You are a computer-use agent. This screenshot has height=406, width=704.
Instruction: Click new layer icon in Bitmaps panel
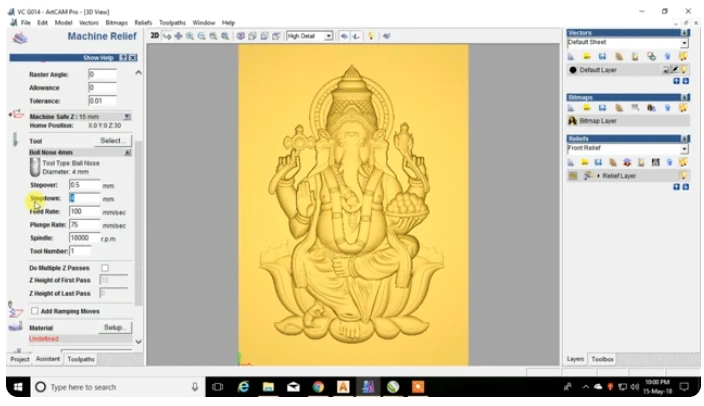click(x=573, y=107)
